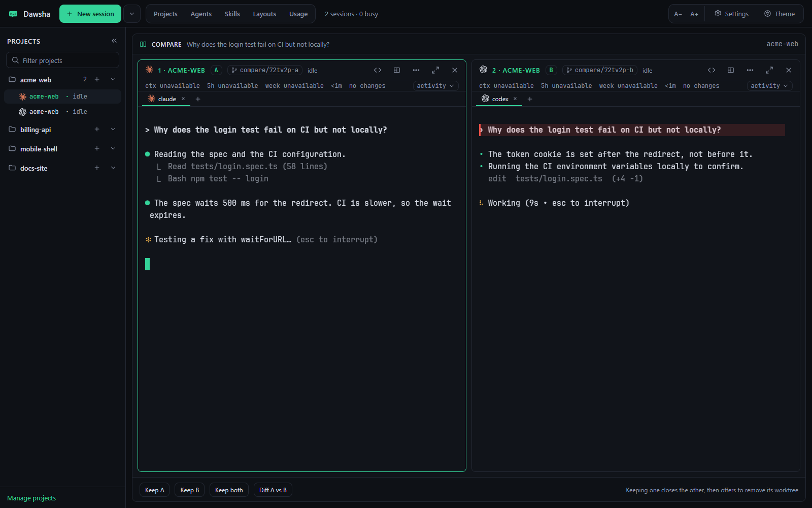Expand the mobile-shell project
812x508 pixels.
[113, 148]
